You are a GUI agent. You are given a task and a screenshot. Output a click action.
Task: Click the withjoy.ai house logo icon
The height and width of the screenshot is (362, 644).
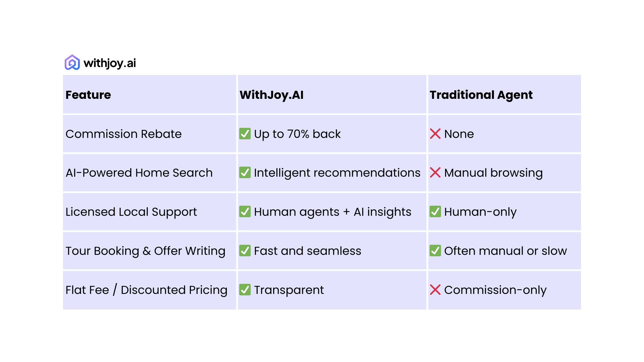pos(72,63)
